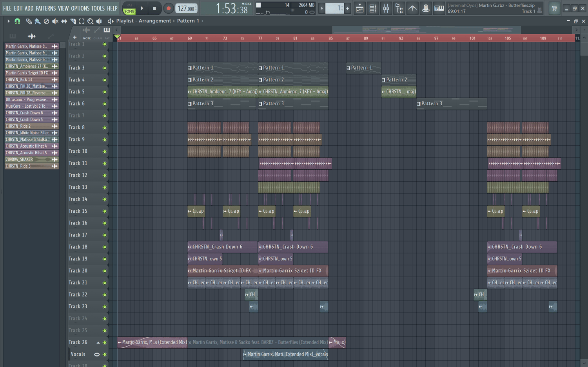Open the TOOLS menu
Screen dimensions: 588x367
coord(98,8)
